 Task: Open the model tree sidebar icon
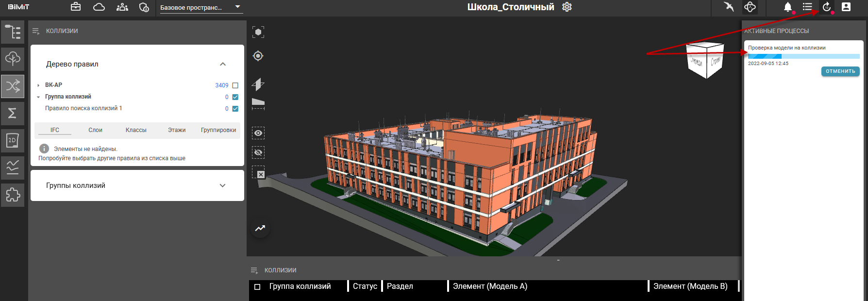(x=13, y=32)
